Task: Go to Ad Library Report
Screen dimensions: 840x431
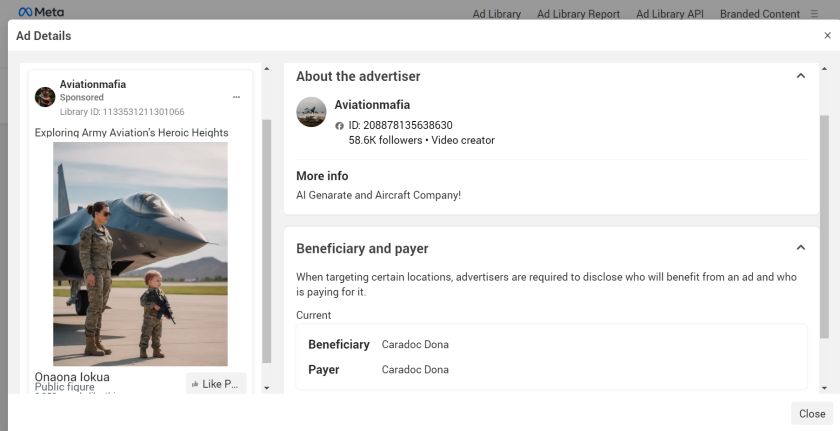Action: (578, 14)
